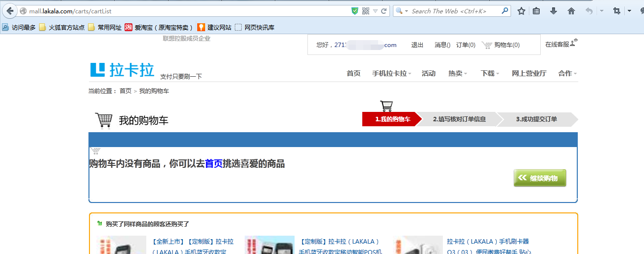Expand 合作 navigation menu

click(x=567, y=73)
